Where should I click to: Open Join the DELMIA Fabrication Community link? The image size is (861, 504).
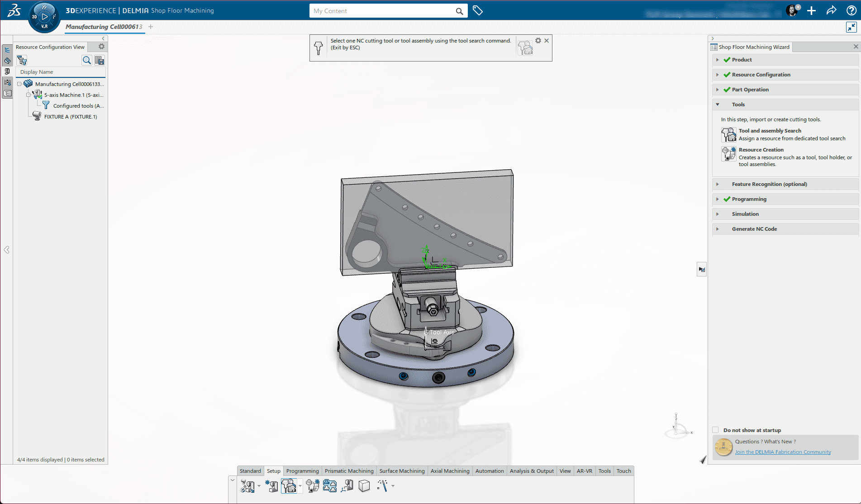coord(783,452)
